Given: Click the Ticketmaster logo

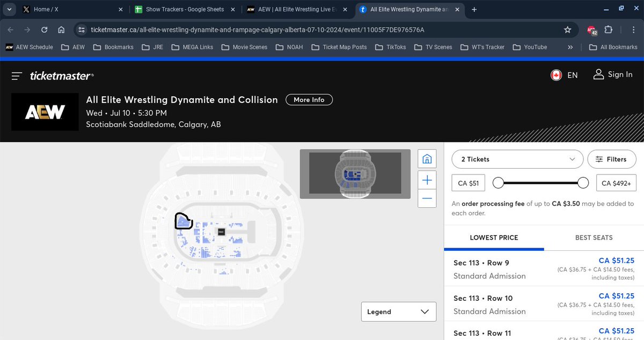Looking at the screenshot, I should 62,76.
